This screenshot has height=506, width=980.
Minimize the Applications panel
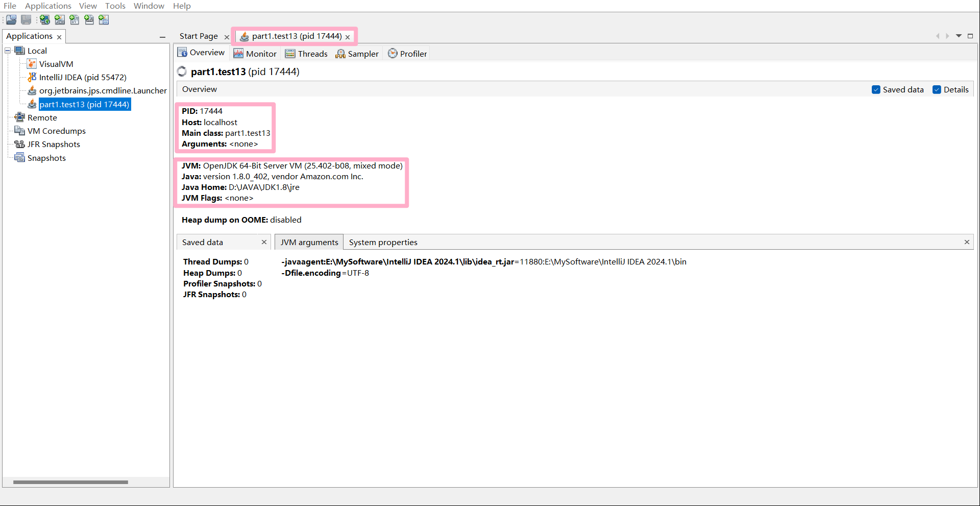tap(162, 37)
